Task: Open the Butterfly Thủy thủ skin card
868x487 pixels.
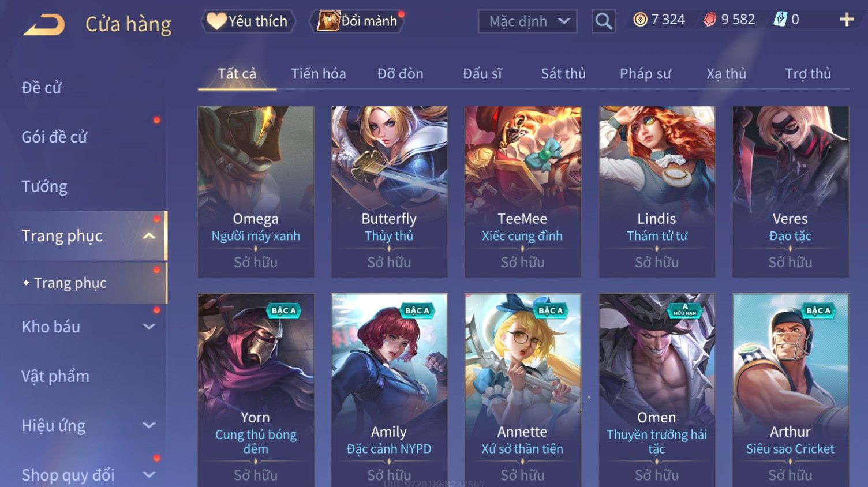Action: [389, 192]
